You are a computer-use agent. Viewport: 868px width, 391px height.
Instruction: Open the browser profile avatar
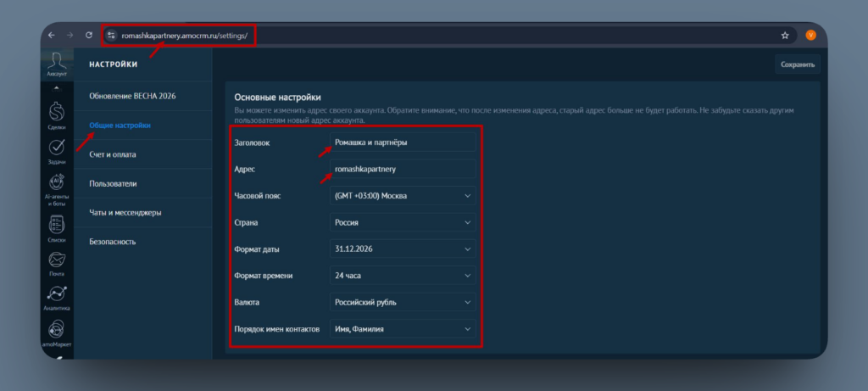810,35
